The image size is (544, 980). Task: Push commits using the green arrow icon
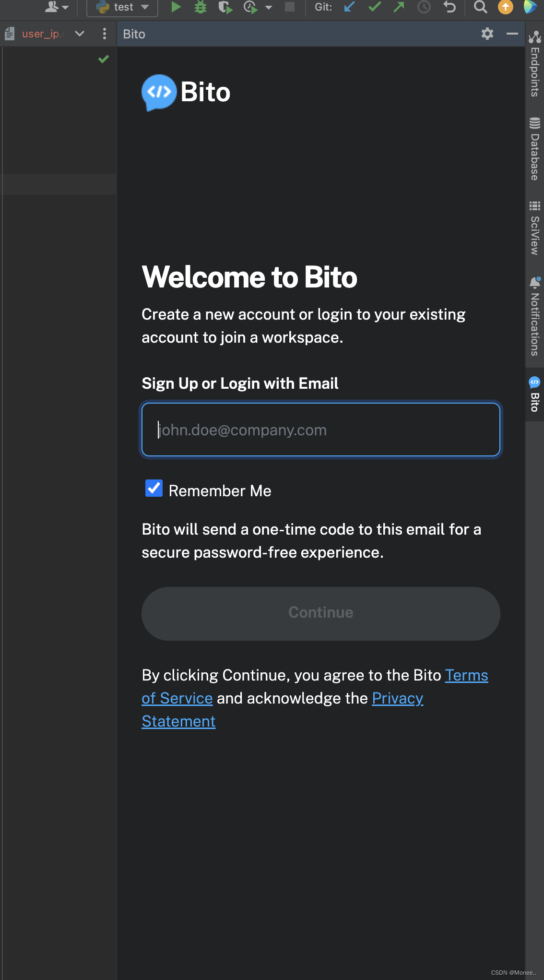(x=399, y=7)
